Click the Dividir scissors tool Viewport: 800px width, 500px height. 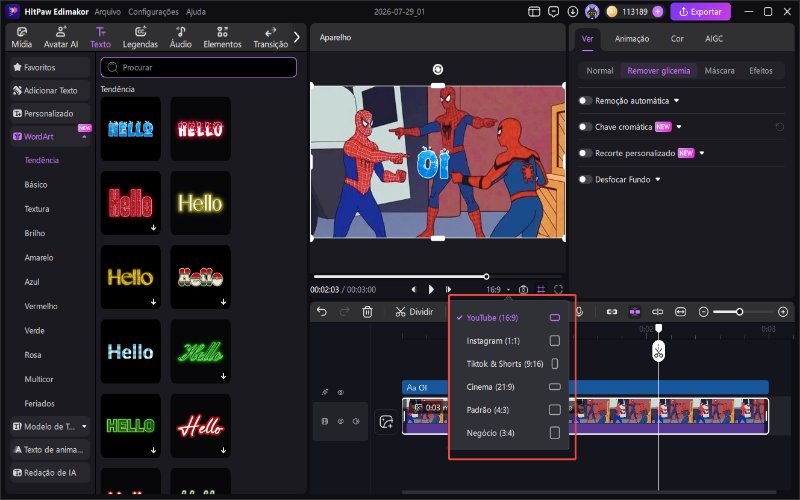coord(414,311)
